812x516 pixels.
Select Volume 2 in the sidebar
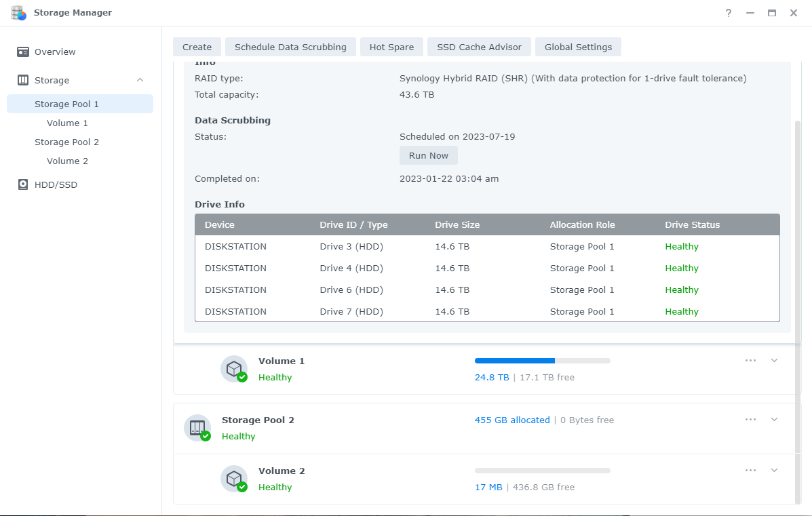point(67,161)
